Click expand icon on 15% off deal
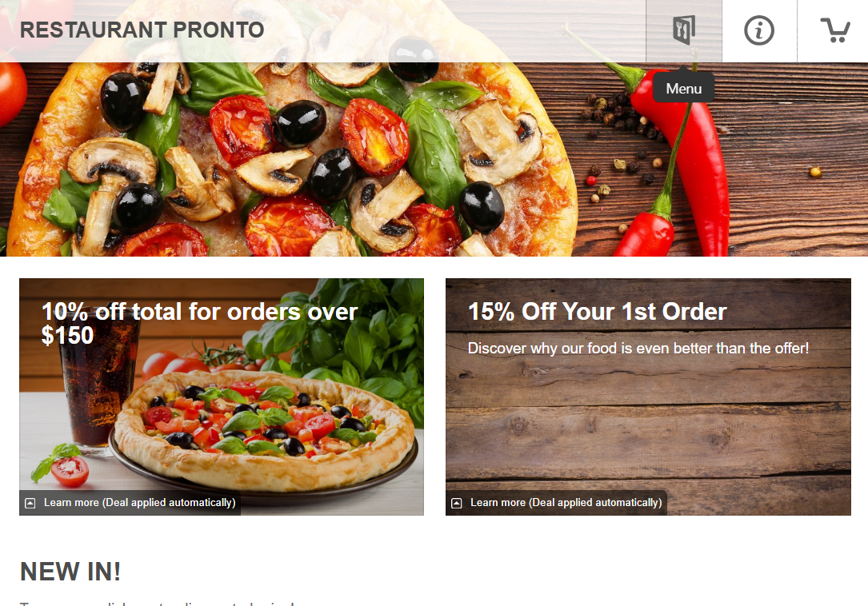Image resolution: width=868 pixels, height=606 pixels. pos(457,503)
